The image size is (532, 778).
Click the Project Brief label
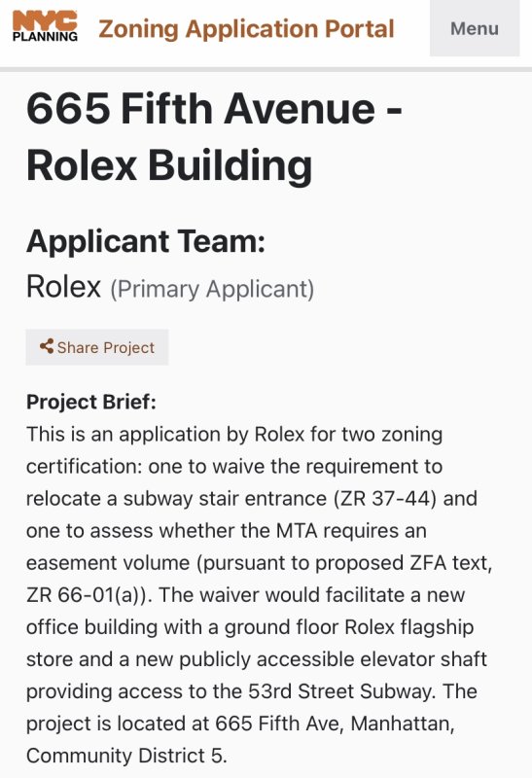(91, 402)
